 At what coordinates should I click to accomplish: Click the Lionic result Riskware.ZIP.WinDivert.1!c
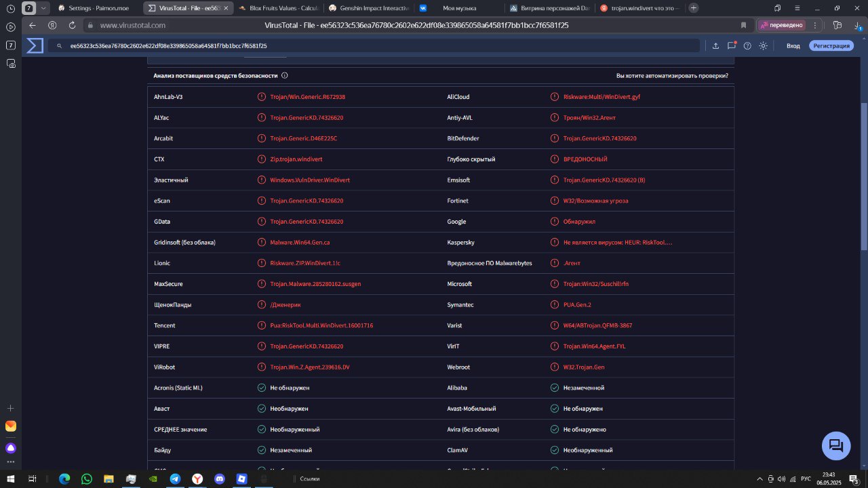pyautogui.click(x=305, y=263)
